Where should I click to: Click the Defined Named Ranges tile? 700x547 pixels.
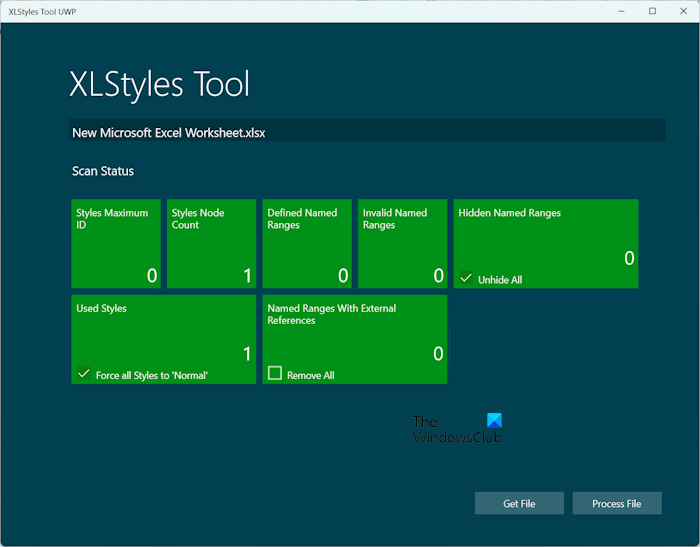(x=307, y=243)
